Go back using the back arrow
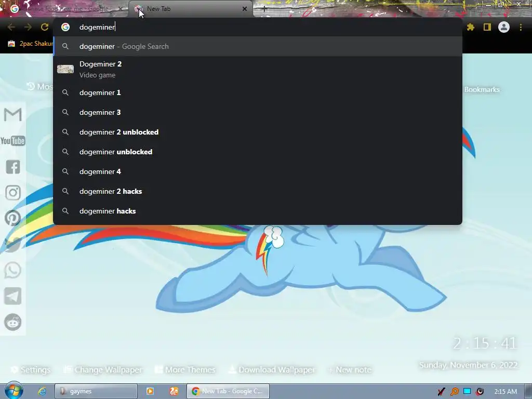 click(x=11, y=27)
